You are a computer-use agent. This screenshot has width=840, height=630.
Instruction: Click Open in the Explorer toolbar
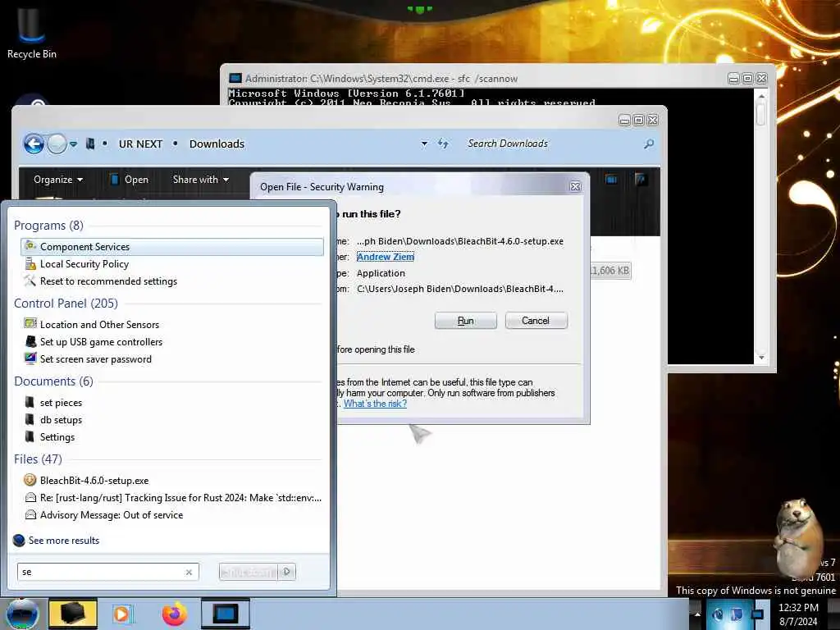129,180
